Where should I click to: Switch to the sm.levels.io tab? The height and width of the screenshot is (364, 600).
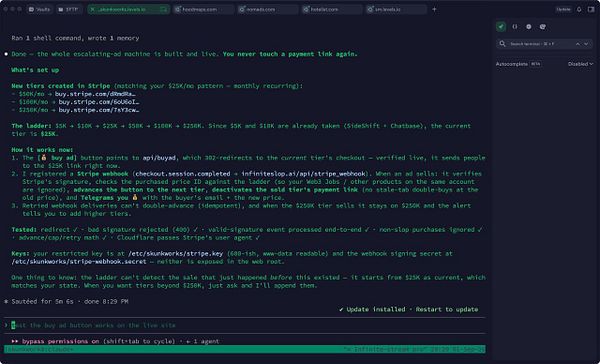tap(396, 9)
